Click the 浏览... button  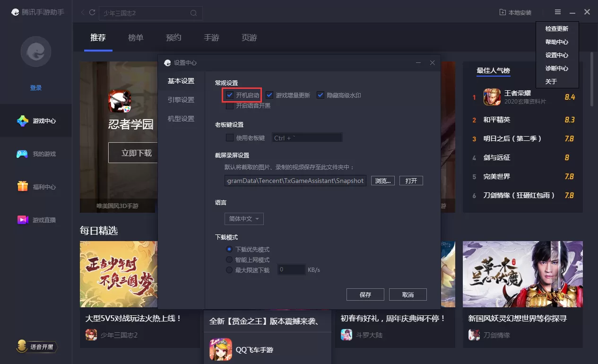pos(383,181)
